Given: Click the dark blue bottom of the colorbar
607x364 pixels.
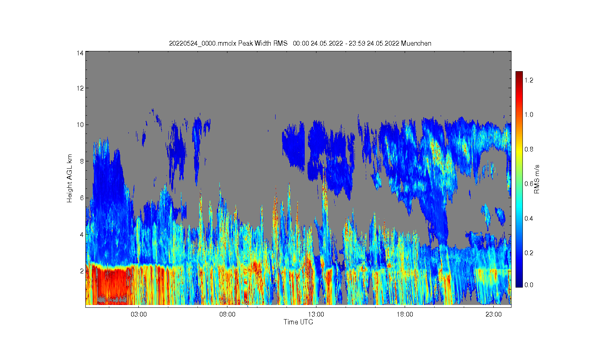Looking at the screenshot, I should (x=519, y=284).
